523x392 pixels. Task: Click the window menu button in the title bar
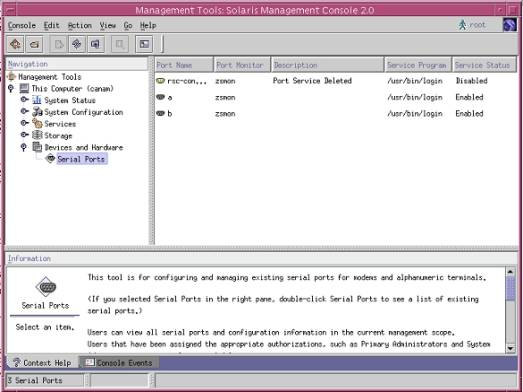point(10,10)
